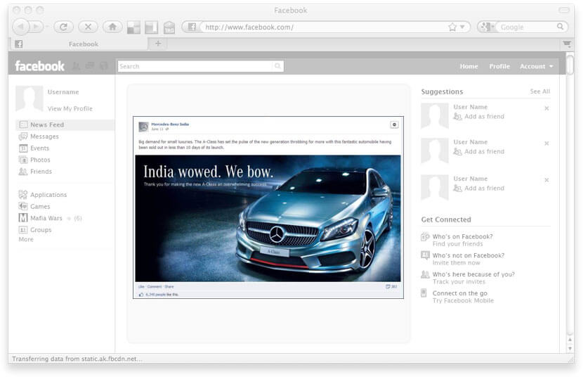Go to browser home page icon
The height and width of the screenshot is (377, 588).
click(x=112, y=27)
